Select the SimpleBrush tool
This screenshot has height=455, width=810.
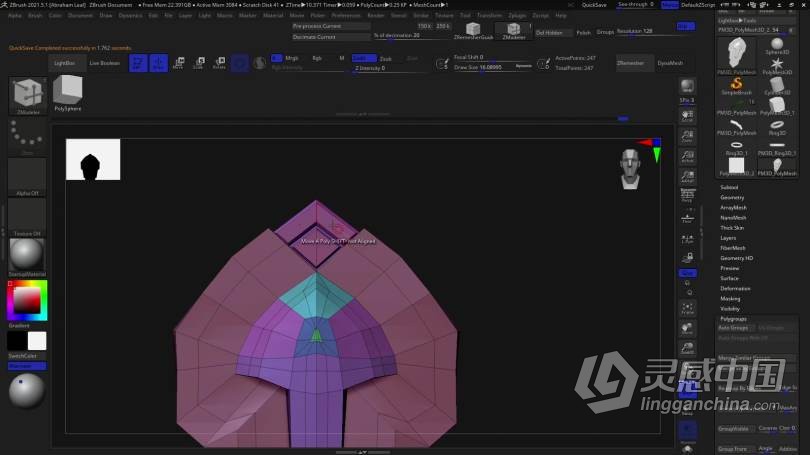pyautogui.click(x=737, y=86)
